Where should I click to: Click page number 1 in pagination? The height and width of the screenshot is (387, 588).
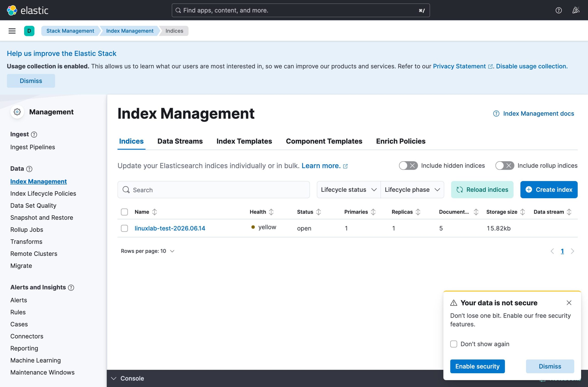click(562, 251)
